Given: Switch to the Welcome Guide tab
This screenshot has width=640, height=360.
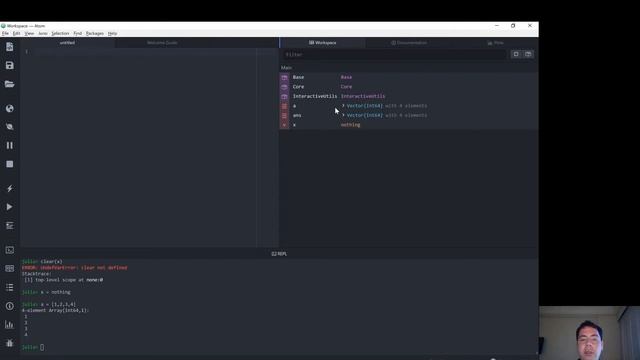Looking at the screenshot, I should (162, 42).
